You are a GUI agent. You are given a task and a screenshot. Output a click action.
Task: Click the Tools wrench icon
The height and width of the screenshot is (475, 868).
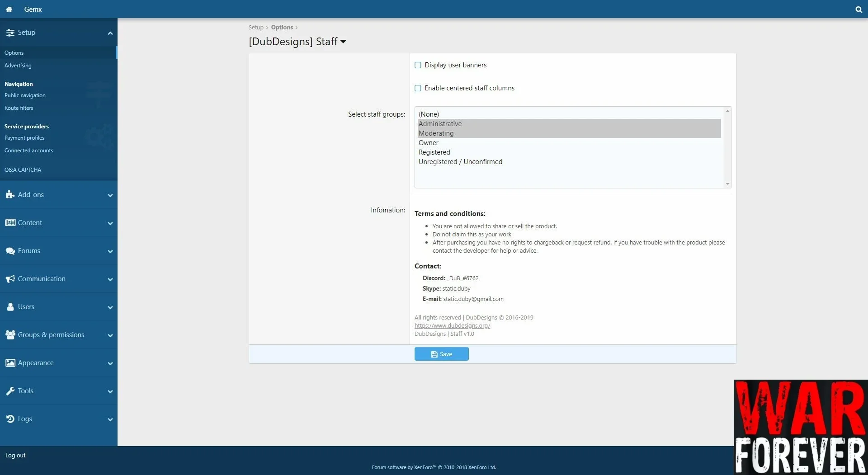pyautogui.click(x=10, y=391)
